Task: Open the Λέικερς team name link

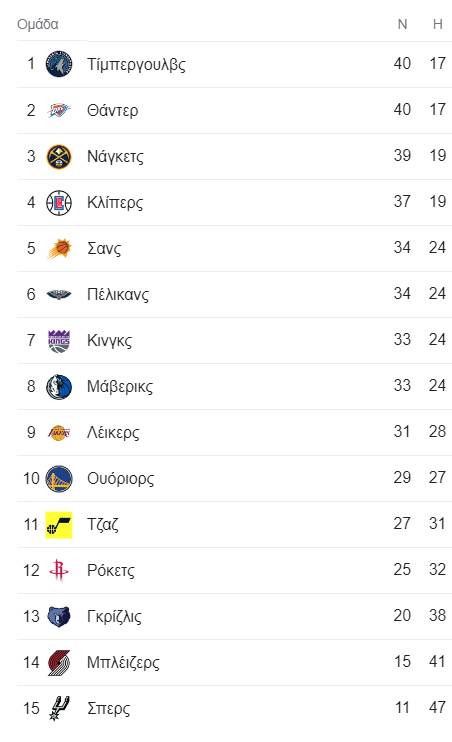Action: click(x=113, y=432)
